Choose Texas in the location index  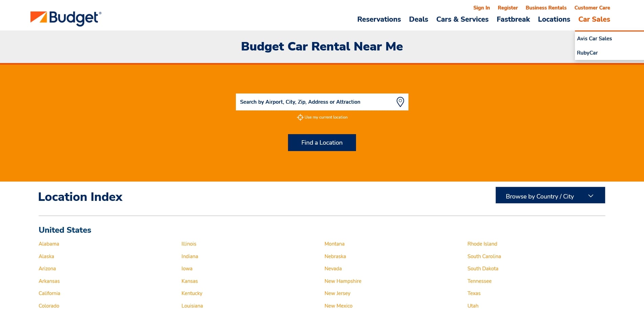click(473, 293)
